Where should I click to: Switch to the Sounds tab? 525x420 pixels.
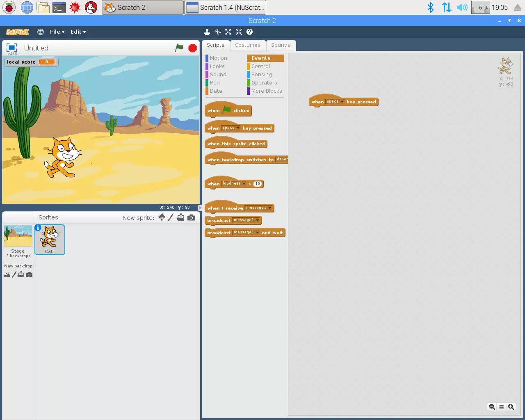[x=281, y=45]
